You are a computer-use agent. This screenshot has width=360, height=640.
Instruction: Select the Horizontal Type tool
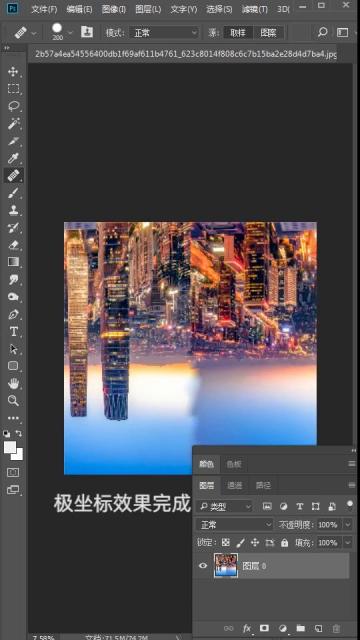(13, 331)
